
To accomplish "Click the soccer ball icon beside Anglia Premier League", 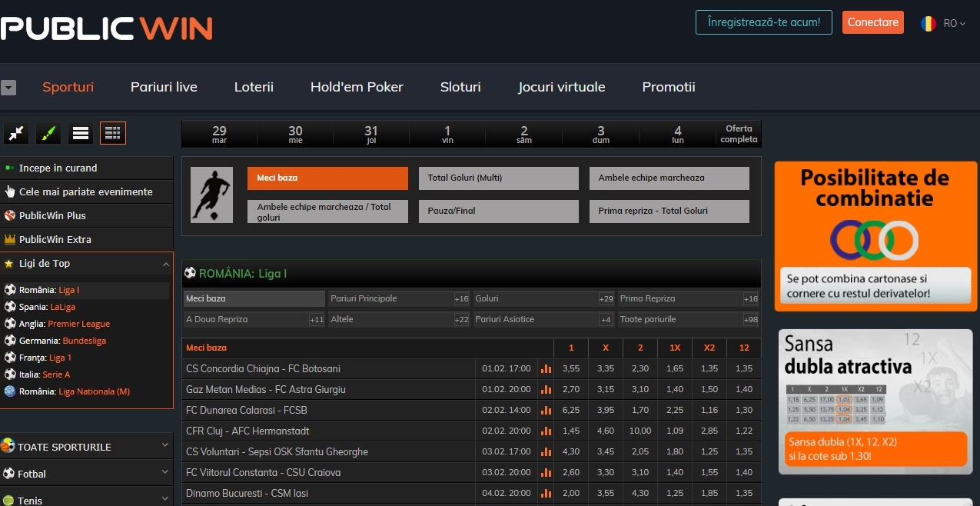I will click(x=10, y=324).
